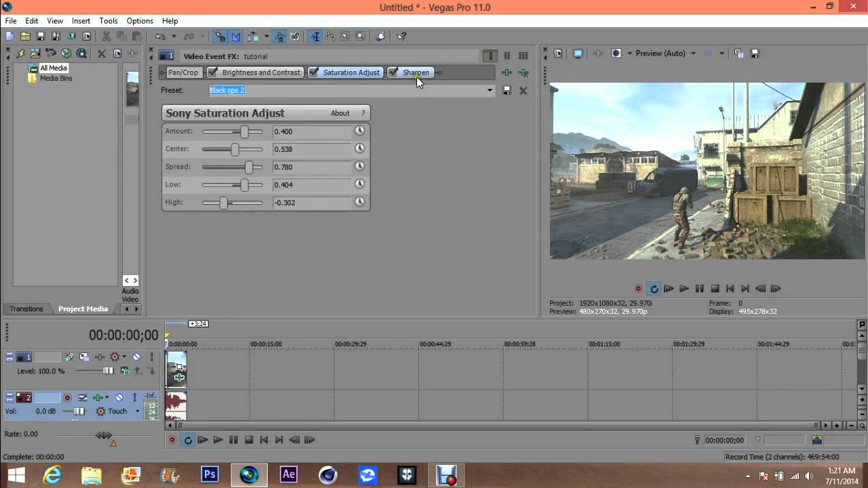Viewport: 868px width, 488px height.
Task: Toggle Lock Envelopes to Events icon
Action: tap(280, 37)
